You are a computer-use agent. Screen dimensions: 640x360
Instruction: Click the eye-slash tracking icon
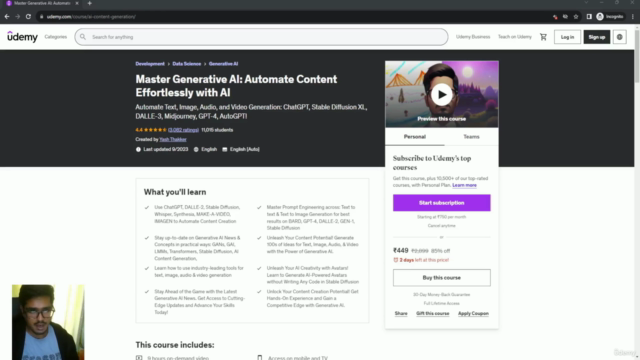click(565, 17)
